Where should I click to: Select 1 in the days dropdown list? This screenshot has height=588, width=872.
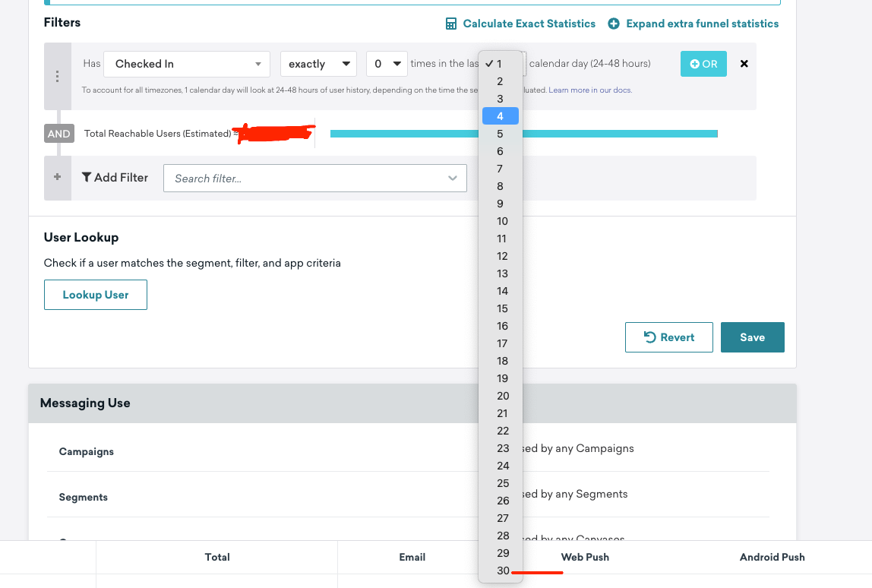[x=500, y=64]
